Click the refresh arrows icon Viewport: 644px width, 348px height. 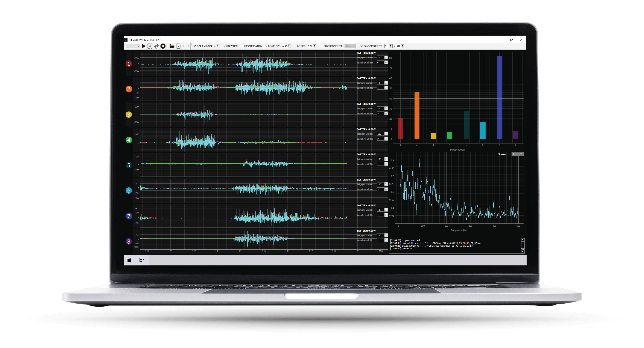tap(156, 46)
